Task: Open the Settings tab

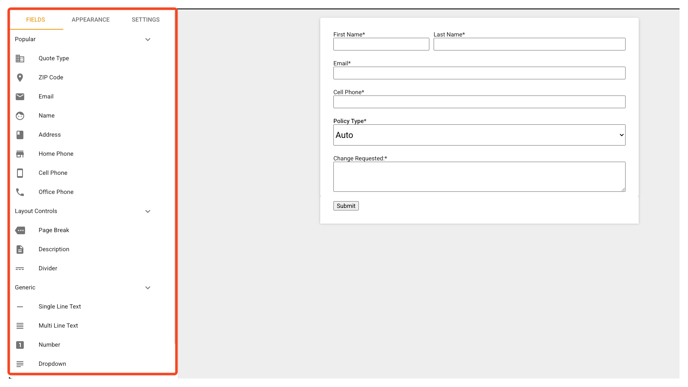Action: click(x=146, y=20)
